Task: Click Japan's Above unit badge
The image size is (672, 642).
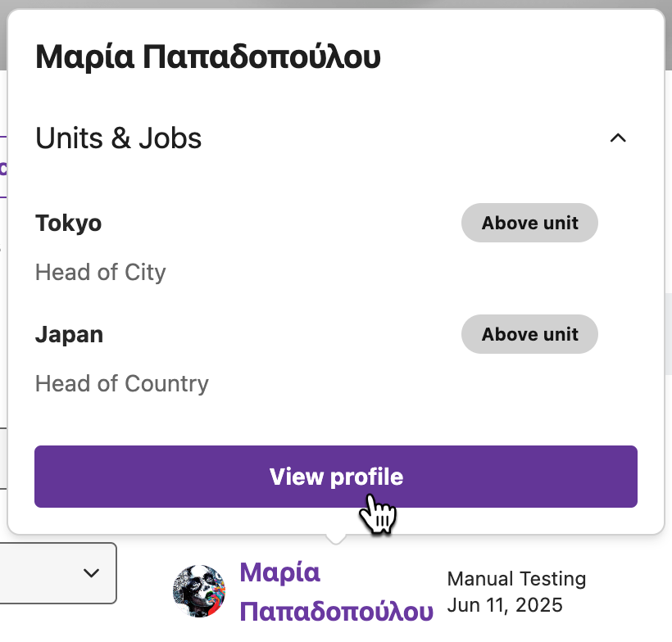Action: pos(529,334)
